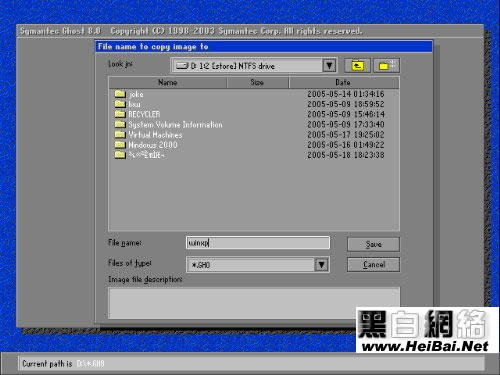This screenshot has height=375, width=500.
Task: Sort by the Name column header
Action: click(168, 82)
